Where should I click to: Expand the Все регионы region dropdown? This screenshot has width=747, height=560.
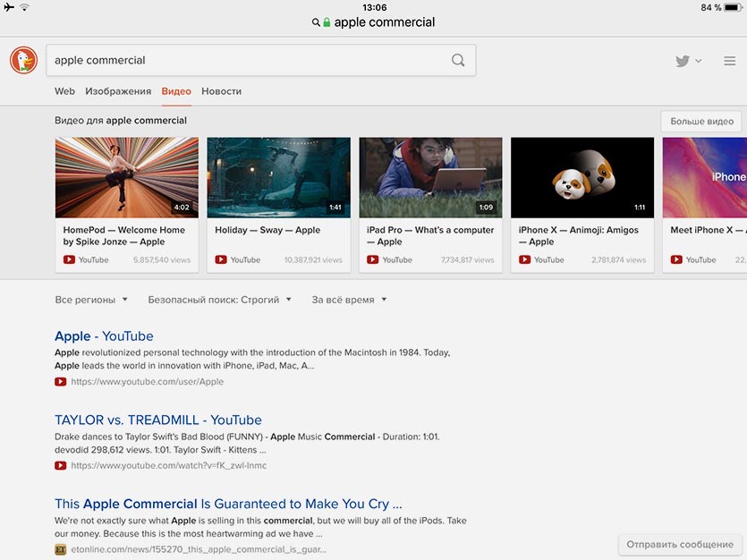[91, 300]
